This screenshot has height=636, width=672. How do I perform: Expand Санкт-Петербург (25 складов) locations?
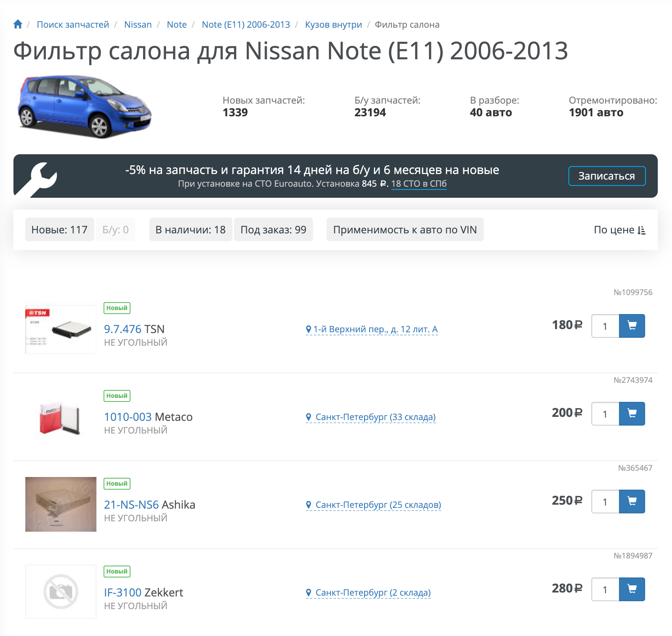374,505
